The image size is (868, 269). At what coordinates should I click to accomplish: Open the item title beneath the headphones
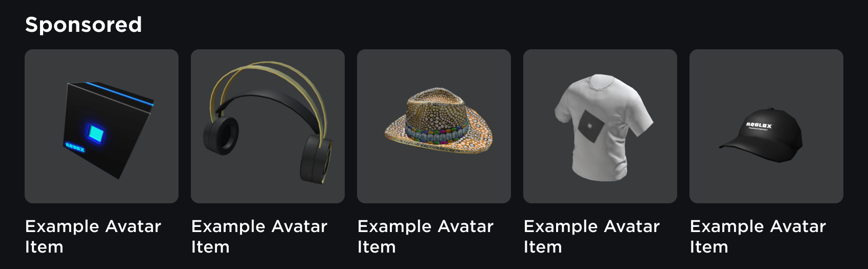point(260,236)
